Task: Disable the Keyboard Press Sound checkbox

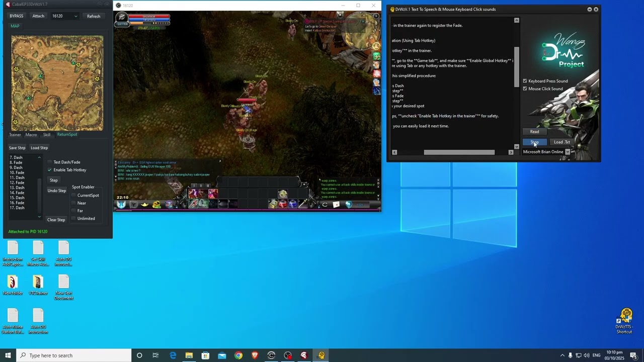Action: 525,81
